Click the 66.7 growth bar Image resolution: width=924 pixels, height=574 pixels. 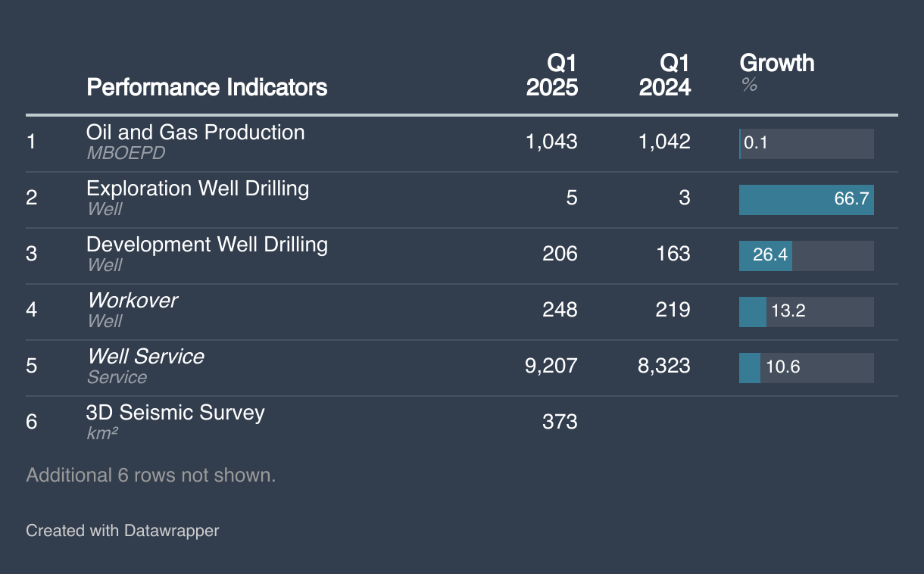pyautogui.click(x=806, y=200)
